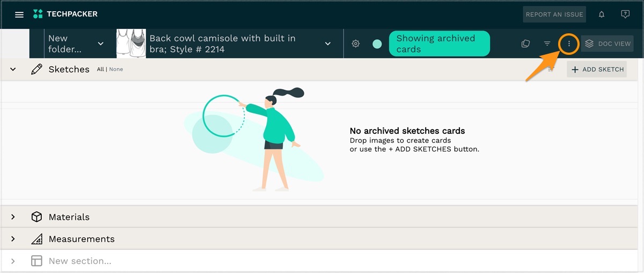Image resolution: width=644 pixels, height=273 pixels.
Task: Open the help chat icon
Action: (x=625, y=15)
